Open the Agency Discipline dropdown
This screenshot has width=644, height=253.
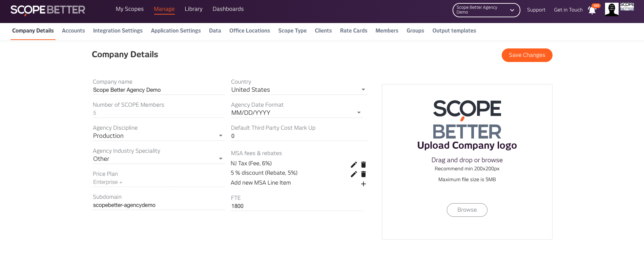[x=159, y=136]
